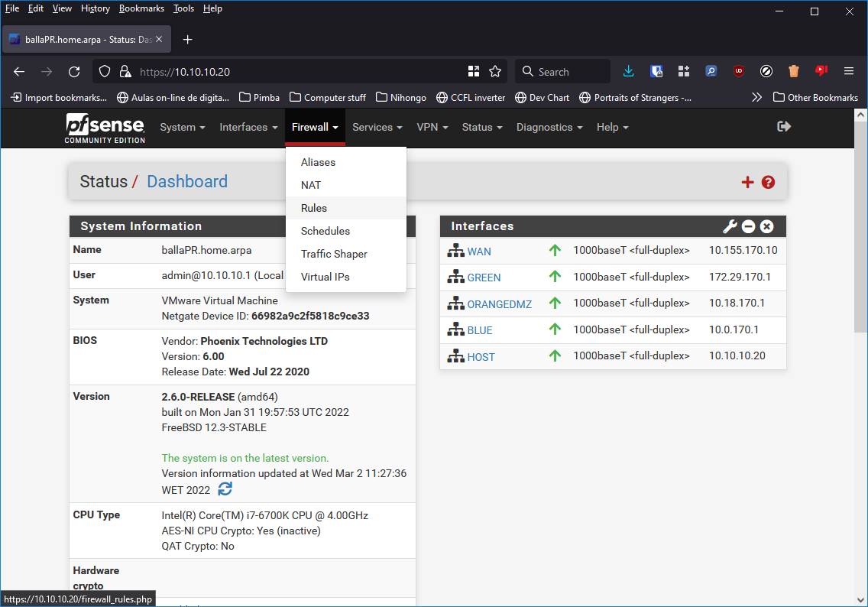Open the Computer stuff bookmarks folder
The width and height of the screenshot is (868, 607).
(x=327, y=97)
